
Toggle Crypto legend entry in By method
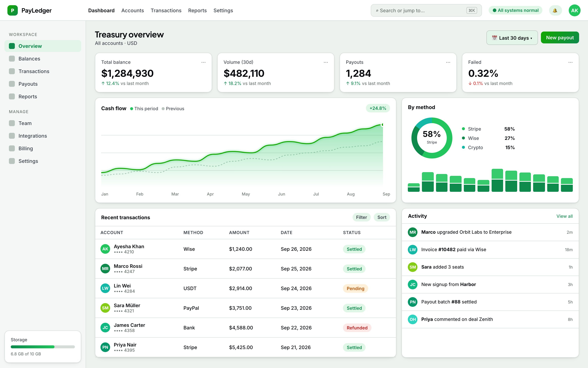point(488,147)
